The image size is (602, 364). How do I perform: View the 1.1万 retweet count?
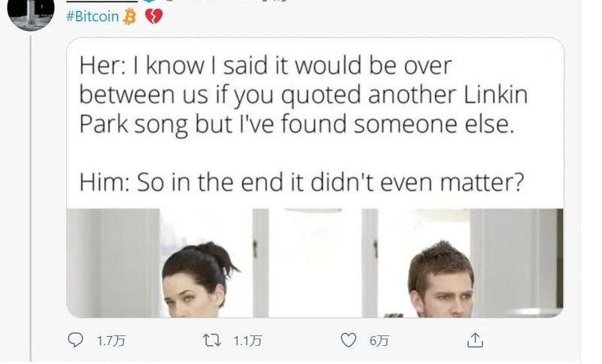point(248,341)
